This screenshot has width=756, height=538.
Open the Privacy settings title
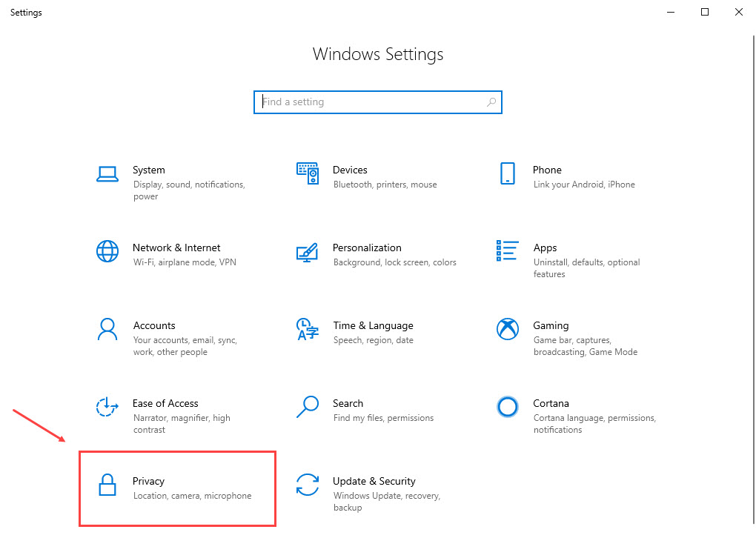(148, 481)
